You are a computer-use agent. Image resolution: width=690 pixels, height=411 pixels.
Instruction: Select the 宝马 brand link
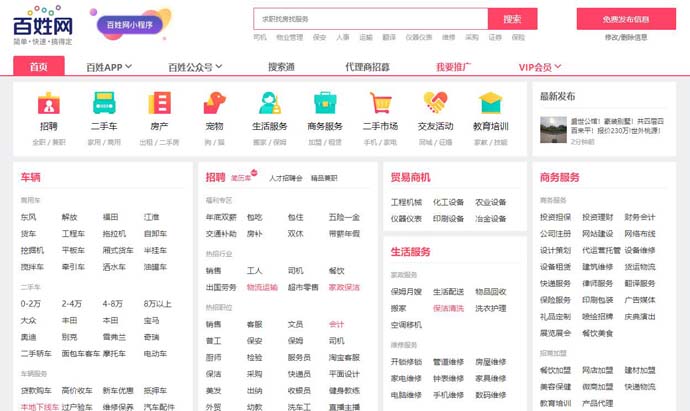pos(151,320)
